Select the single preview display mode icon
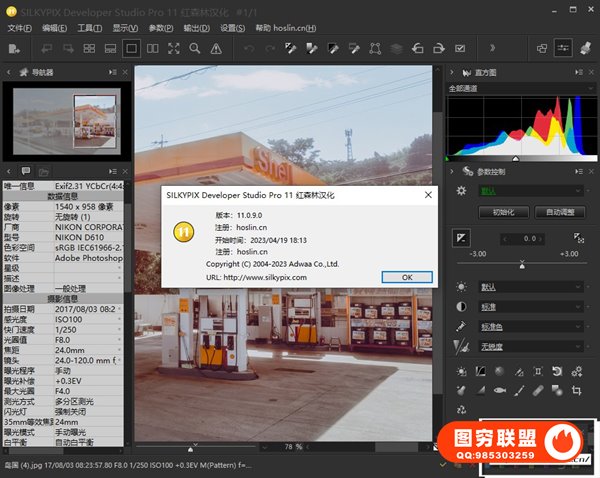The height and width of the screenshot is (478, 600). [x=131, y=48]
